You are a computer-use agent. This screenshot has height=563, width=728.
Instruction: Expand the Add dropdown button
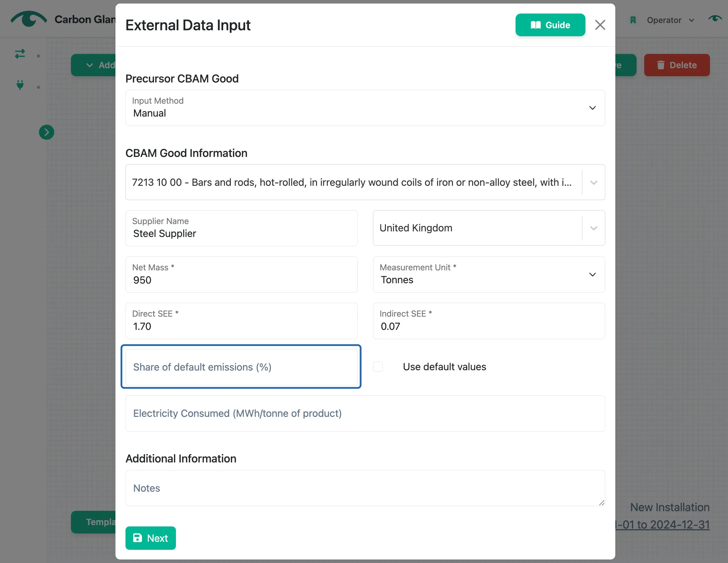tap(94, 65)
